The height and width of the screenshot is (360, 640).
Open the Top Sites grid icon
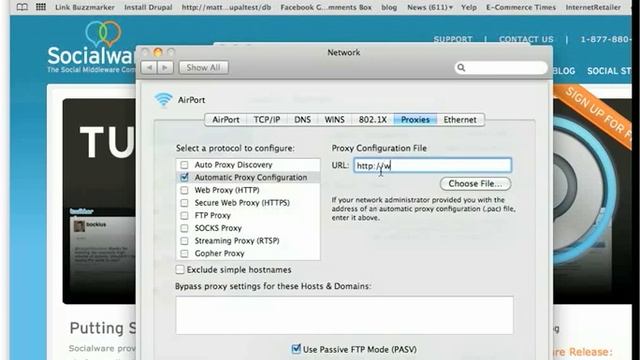41,7
